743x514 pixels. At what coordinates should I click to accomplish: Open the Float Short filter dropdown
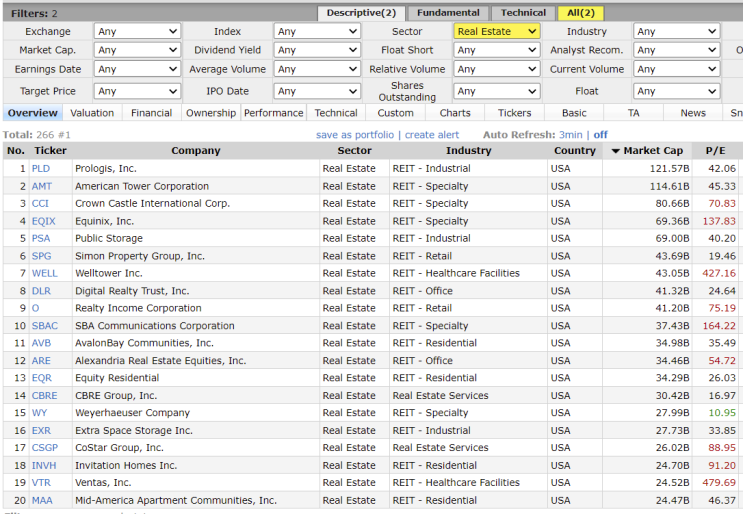click(496, 50)
